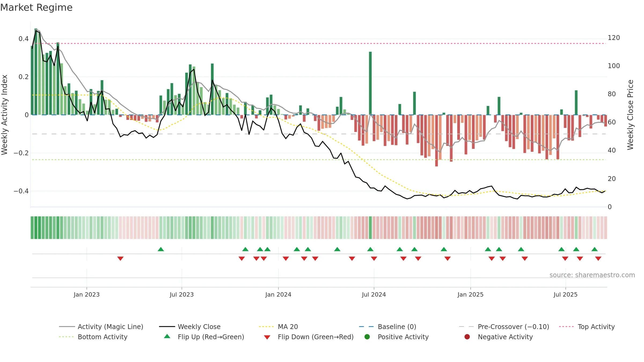Click the Weekly Close Price axis label

630,115
